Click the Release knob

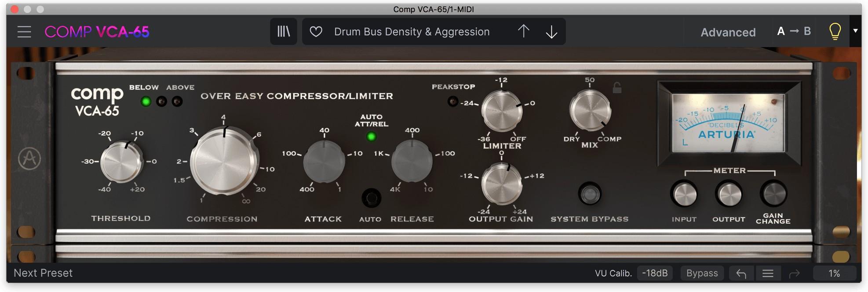(412, 162)
